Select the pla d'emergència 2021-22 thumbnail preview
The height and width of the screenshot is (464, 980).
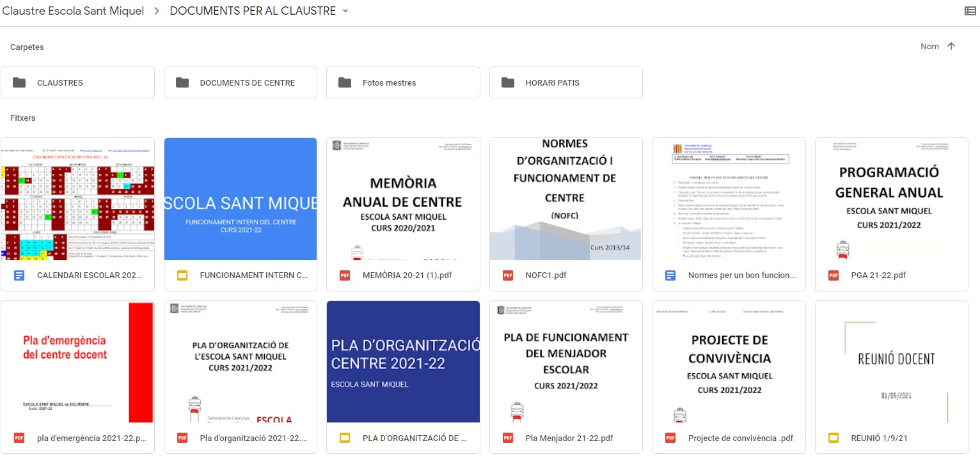(77, 361)
